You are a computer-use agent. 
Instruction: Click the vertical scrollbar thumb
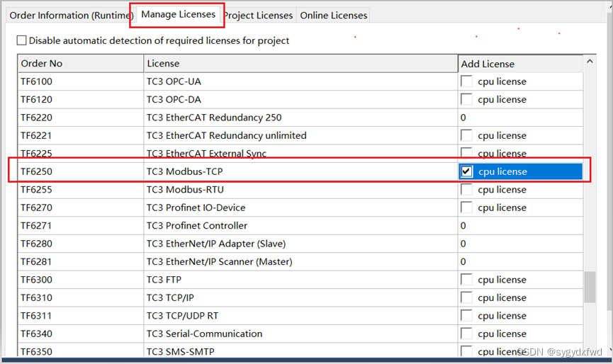point(590,287)
